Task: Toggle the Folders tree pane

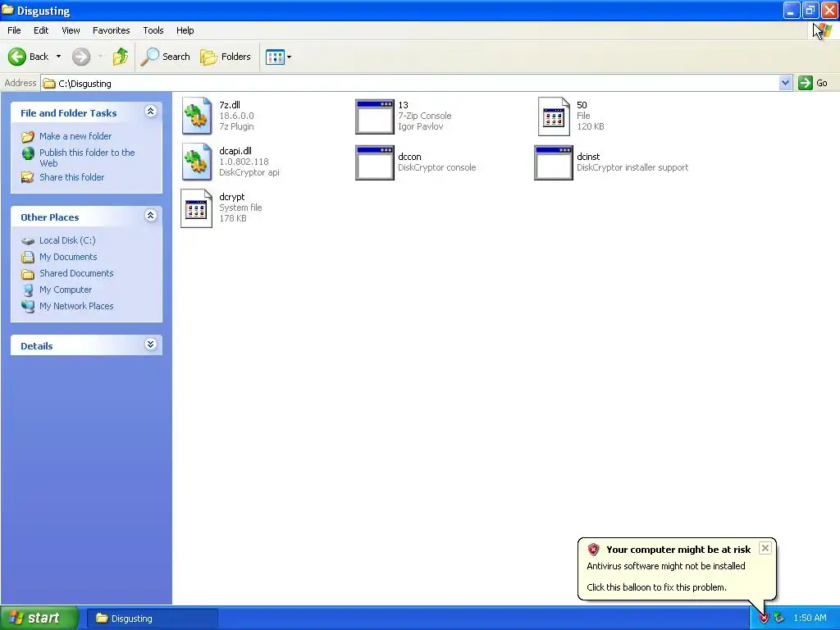Action: (x=226, y=57)
